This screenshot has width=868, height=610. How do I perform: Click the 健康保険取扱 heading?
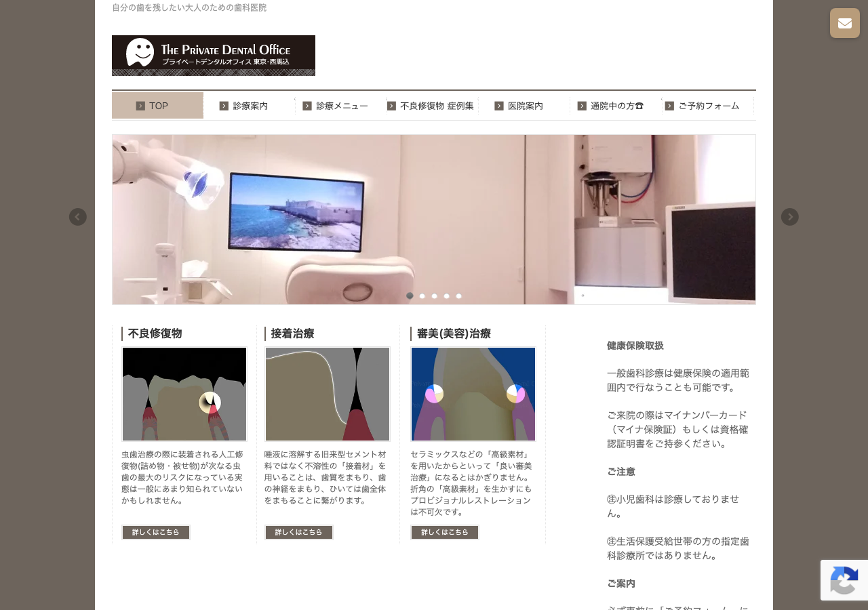635,346
